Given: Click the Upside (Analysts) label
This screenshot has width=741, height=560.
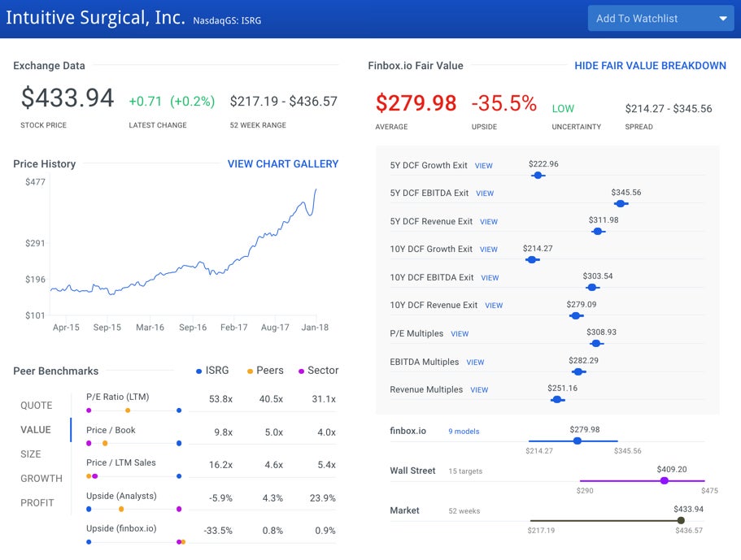Looking at the screenshot, I should tap(121, 496).
